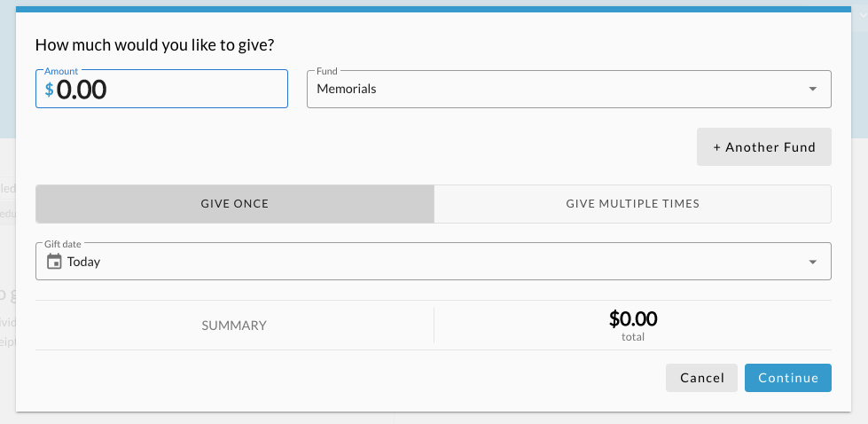Click the Gift date field label

[x=63, y=244]
